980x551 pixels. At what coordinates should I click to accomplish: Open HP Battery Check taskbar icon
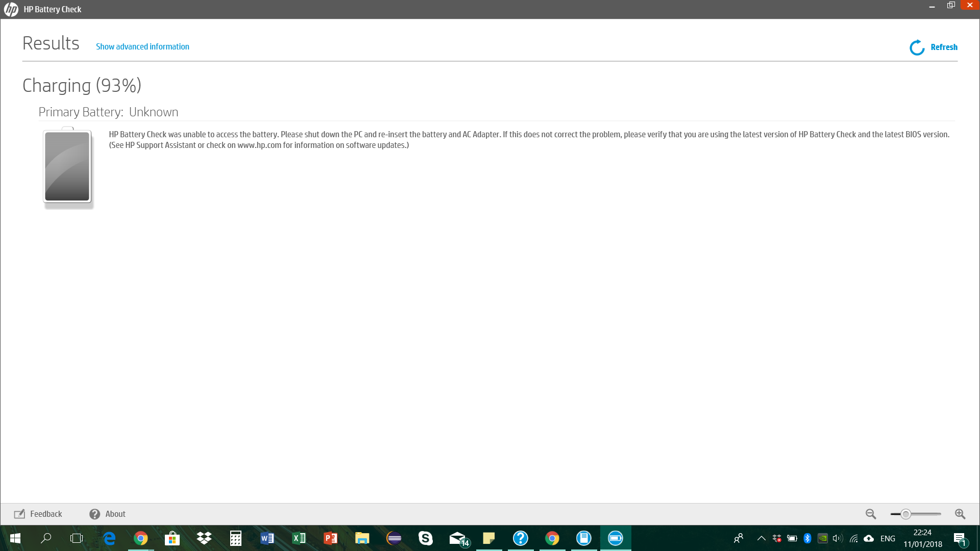tap(615, 538)
